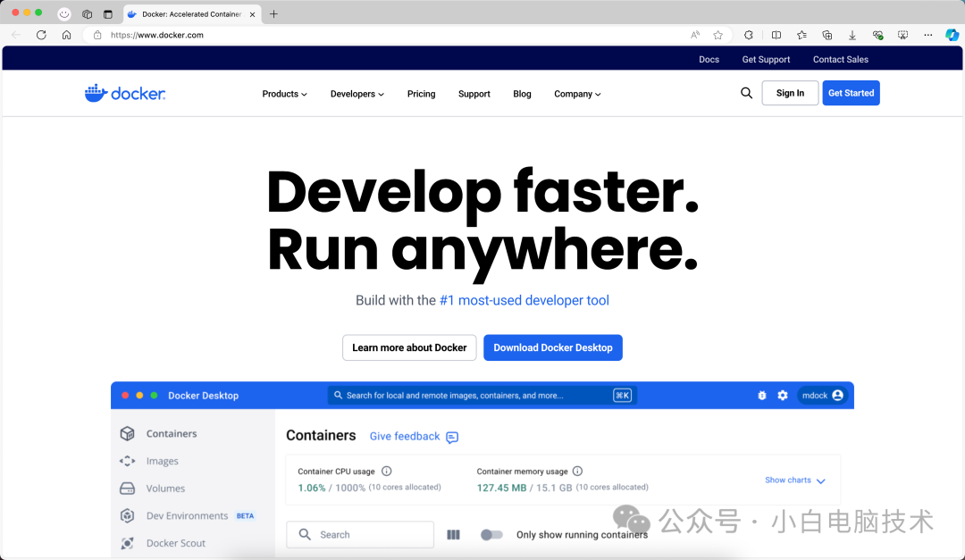Screen dimensions: 965x560
Task: Click bug troubleshoot icon in Docker Desktop
Action: coord(762,396)
